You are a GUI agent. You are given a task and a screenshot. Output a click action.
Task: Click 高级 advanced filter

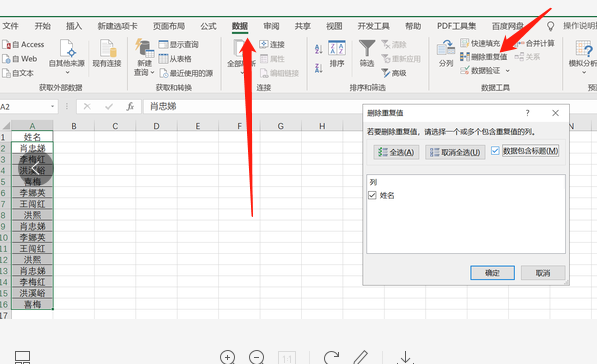394,73
